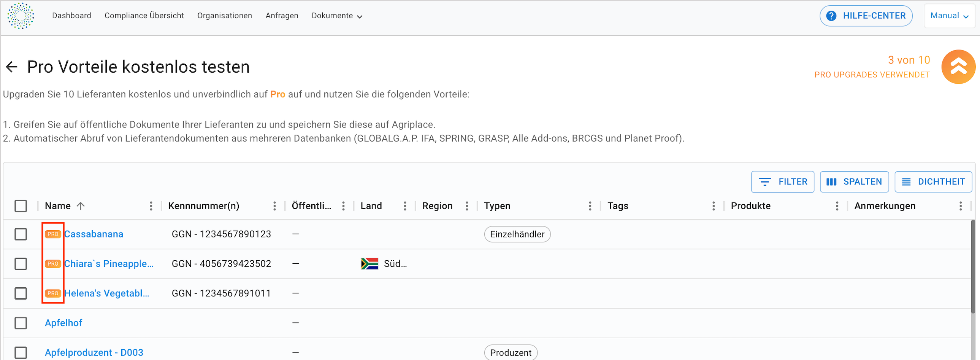Select the Chiara`s Pineapple row checkbox

(21, 264)
